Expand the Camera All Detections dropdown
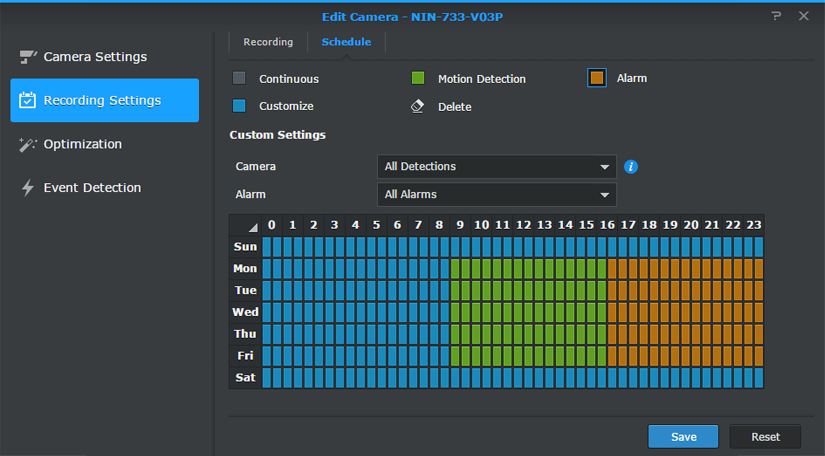825x456 pixels. (496, 167)
